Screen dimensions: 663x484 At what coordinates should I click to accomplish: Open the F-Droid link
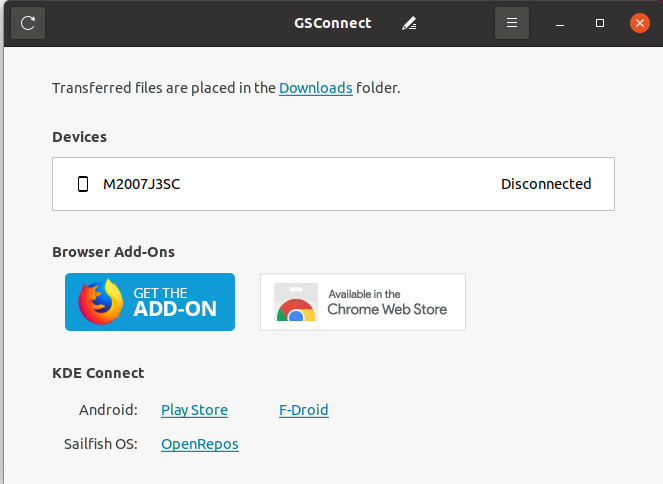304,410
